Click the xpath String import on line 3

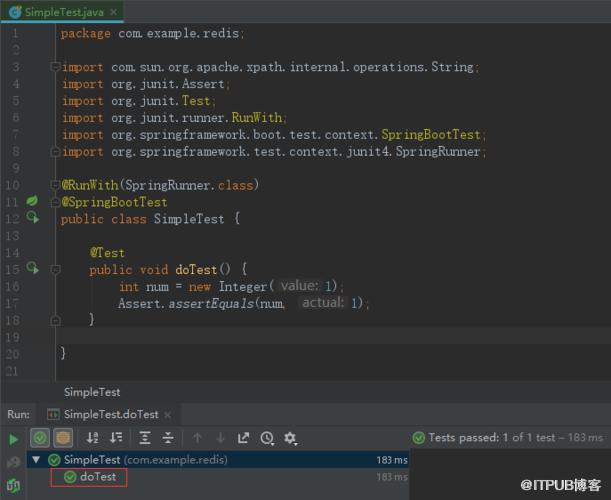[x=270, y=67]
